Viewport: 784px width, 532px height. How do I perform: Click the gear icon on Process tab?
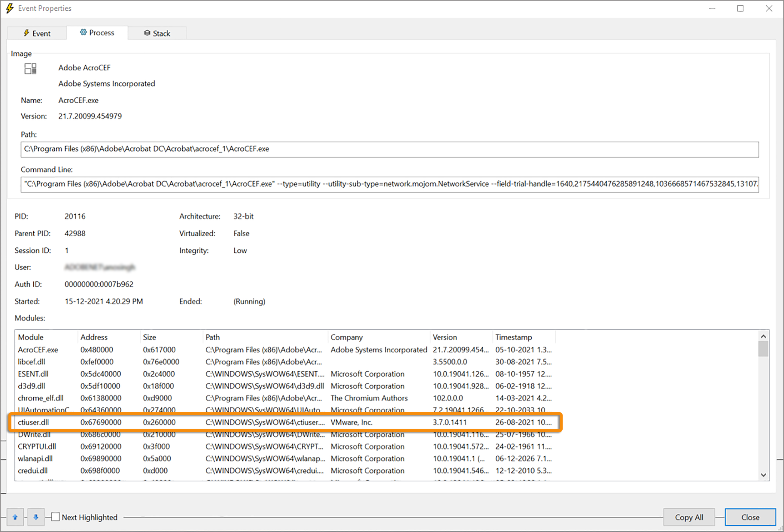tap(84, 32)
